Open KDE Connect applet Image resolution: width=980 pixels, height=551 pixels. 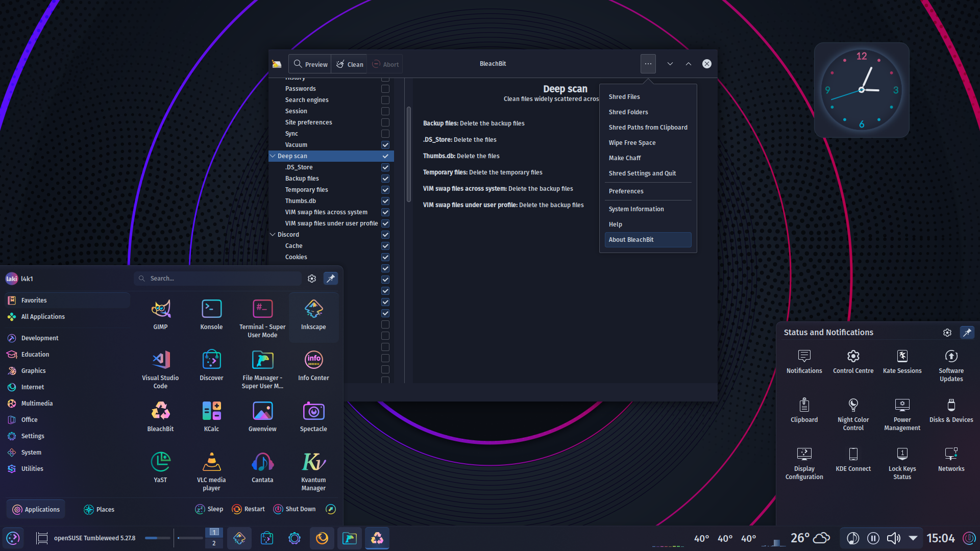point(853,460)
